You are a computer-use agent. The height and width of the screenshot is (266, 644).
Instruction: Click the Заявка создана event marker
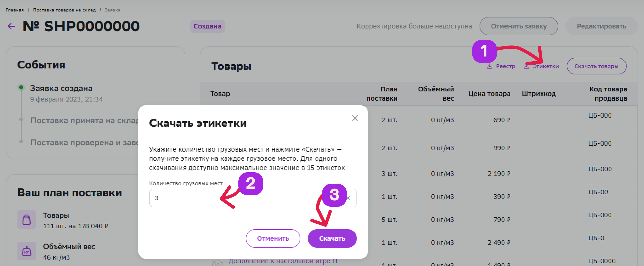click(x=21, y=87)
